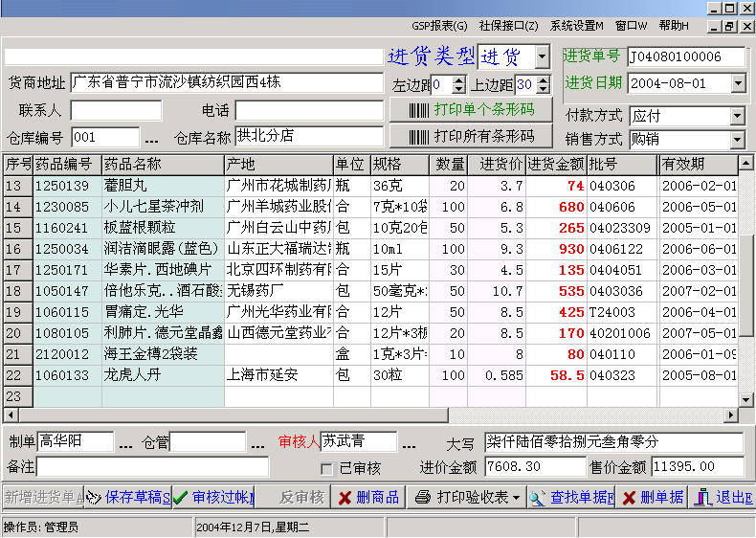Increase the 上边距 value with up arrow
756x538 pixels.
pyautogui.click(x=544, y=80)
